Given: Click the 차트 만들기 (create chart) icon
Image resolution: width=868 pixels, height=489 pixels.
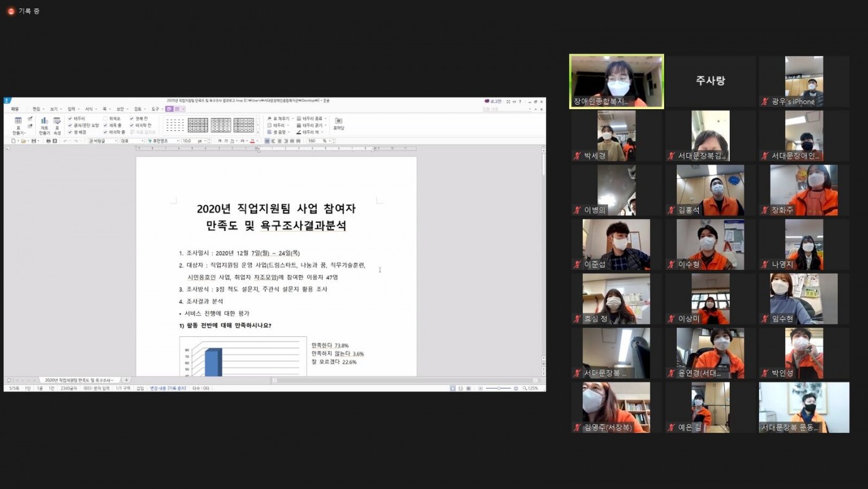Looking at the screenshot, I should click(45, 125).
